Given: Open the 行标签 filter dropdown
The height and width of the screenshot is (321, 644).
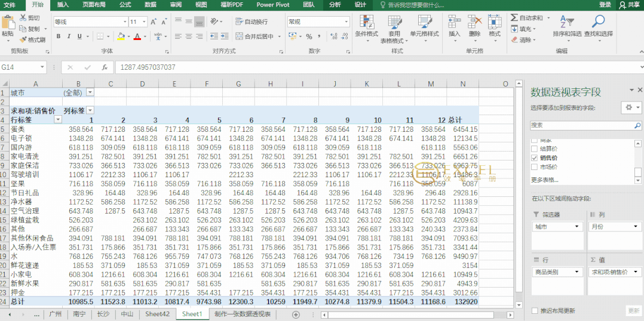Looking at the screenshot, I should click(x=58, y=120).
